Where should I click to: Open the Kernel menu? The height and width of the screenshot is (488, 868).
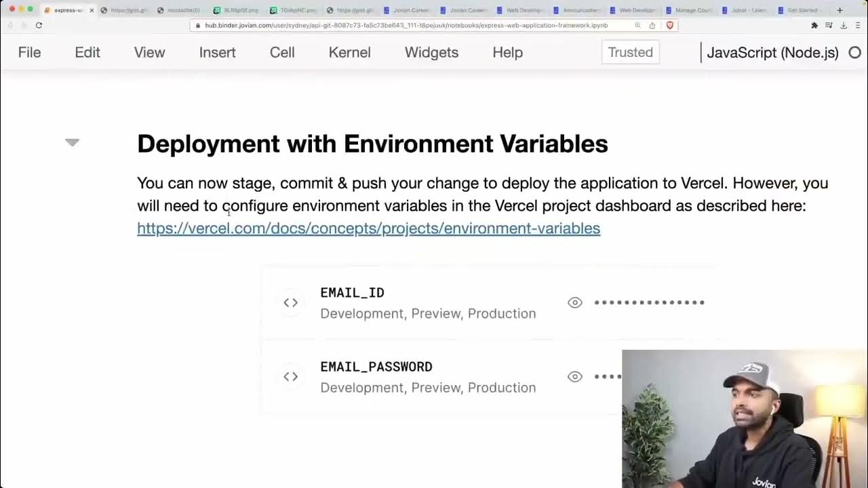tap(349, 53)
